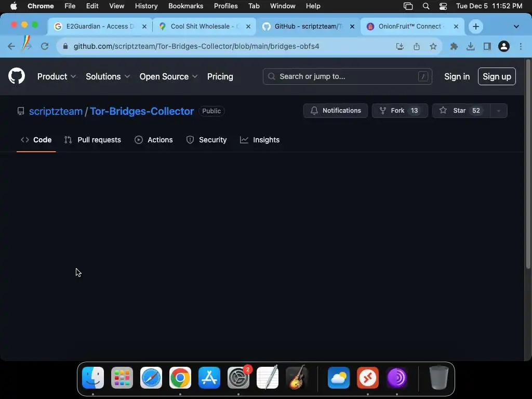Viewport: 532px width, 399px height.
Task: Expand the Product menu
Action: [56, 76]
